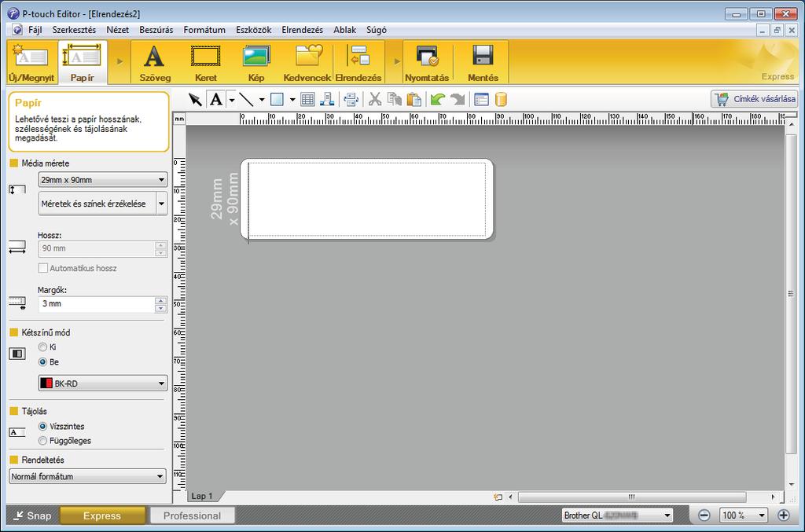Save the layout with Mentés
This screenshot has width=805, height=532.
483,63
